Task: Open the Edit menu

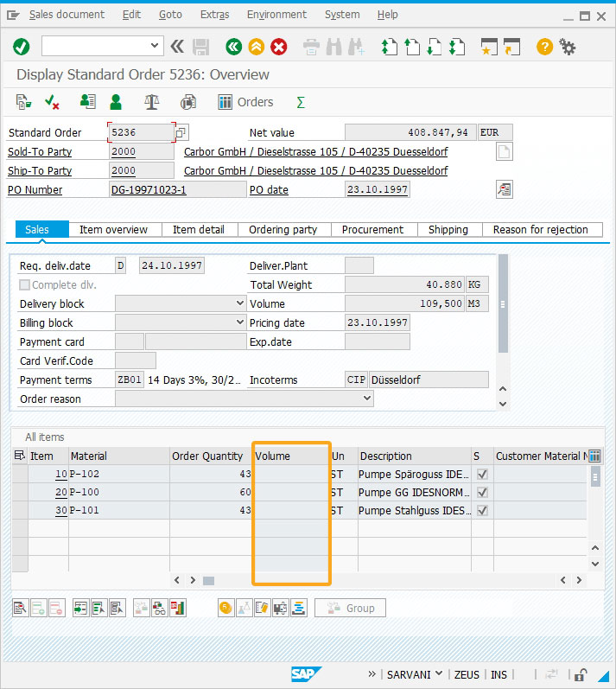Action: pyautogui.click(x=131, y=15)
